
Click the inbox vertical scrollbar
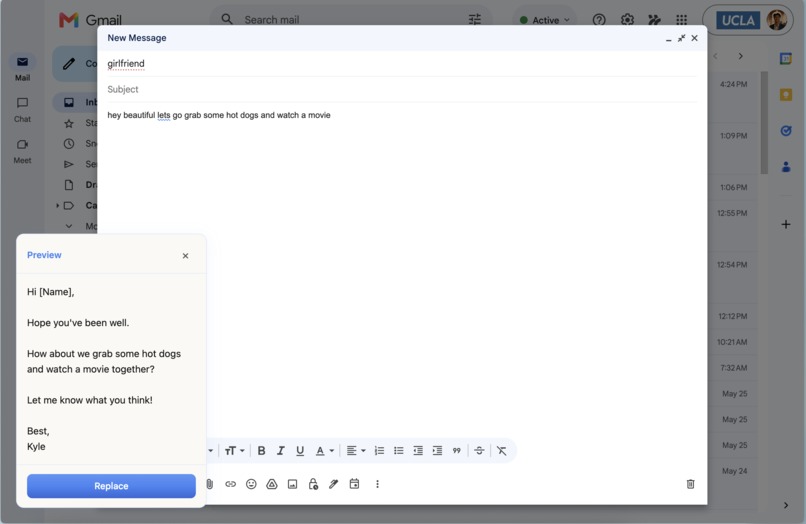764,122
